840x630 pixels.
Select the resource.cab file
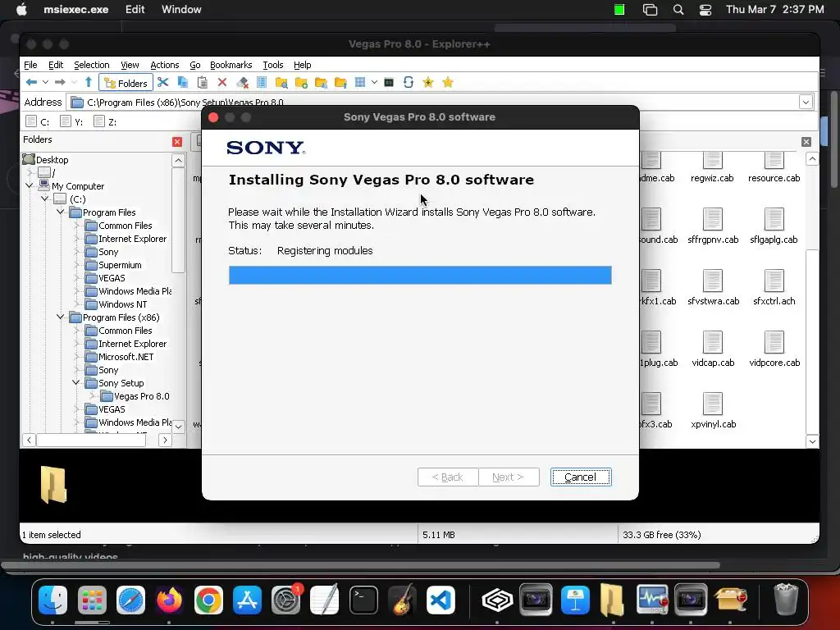coord(774,167)
